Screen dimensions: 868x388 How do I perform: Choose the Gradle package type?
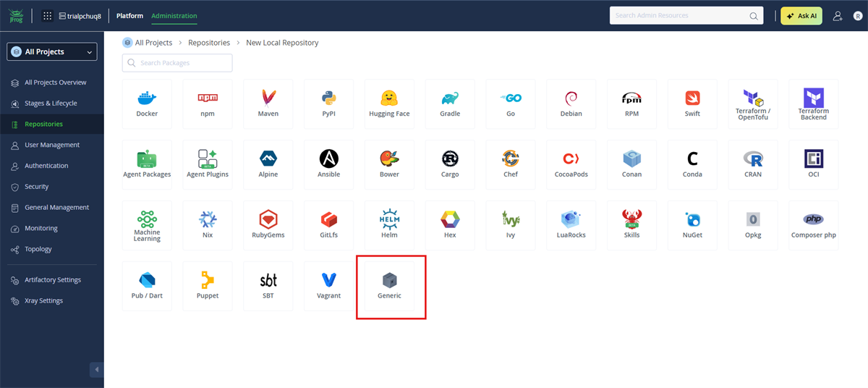450,104
